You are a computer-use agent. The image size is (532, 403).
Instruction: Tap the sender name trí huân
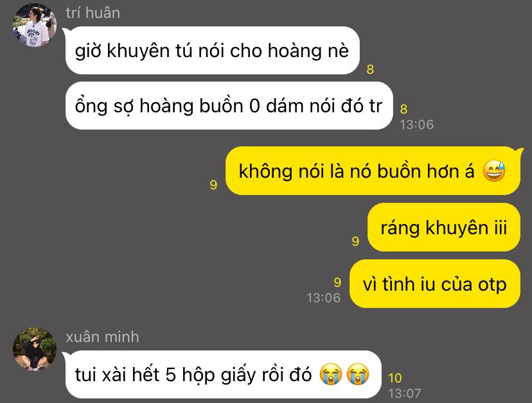click(x=93, y=13)
